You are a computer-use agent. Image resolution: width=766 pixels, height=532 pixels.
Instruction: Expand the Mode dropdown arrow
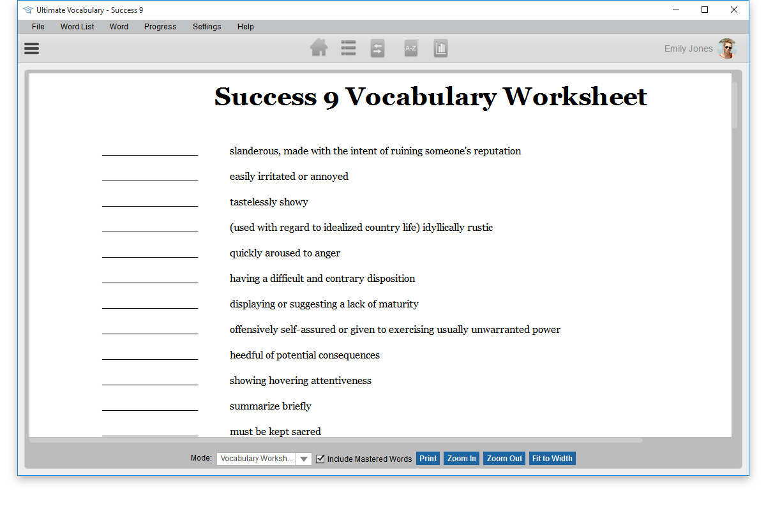pyautogui.click(x=304, y=459)
